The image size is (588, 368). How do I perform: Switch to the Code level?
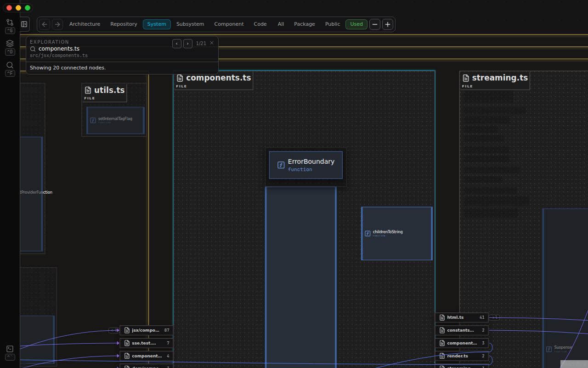(260, 24)
